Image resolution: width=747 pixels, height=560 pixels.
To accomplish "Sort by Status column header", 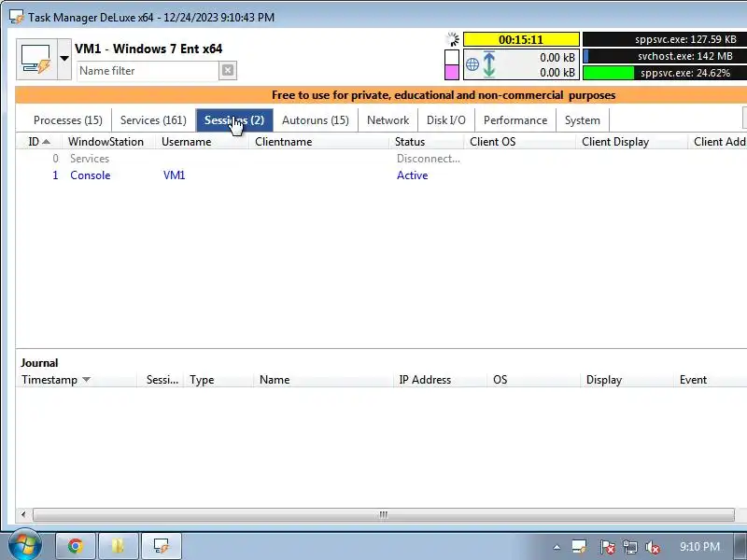I will coord(427,142).
